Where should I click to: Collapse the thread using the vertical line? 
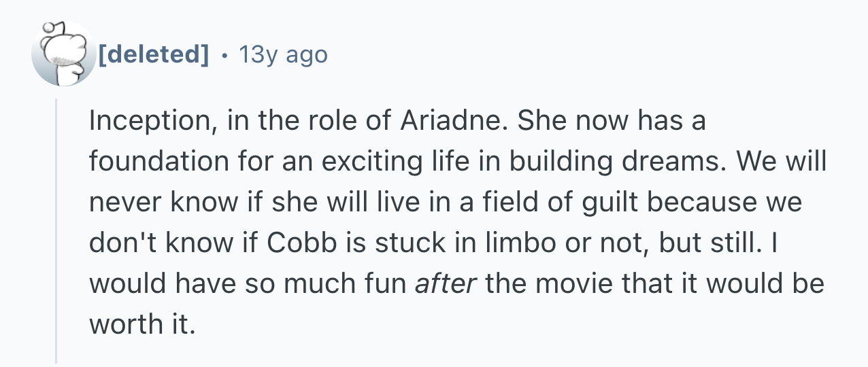pos(57,231)
